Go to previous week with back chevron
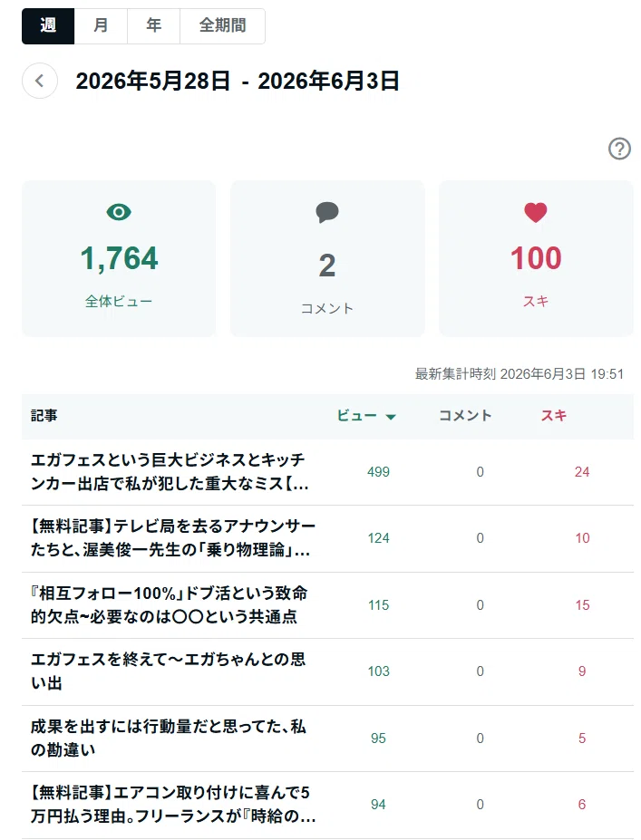641x840 pixels. [x=40, y=81]
